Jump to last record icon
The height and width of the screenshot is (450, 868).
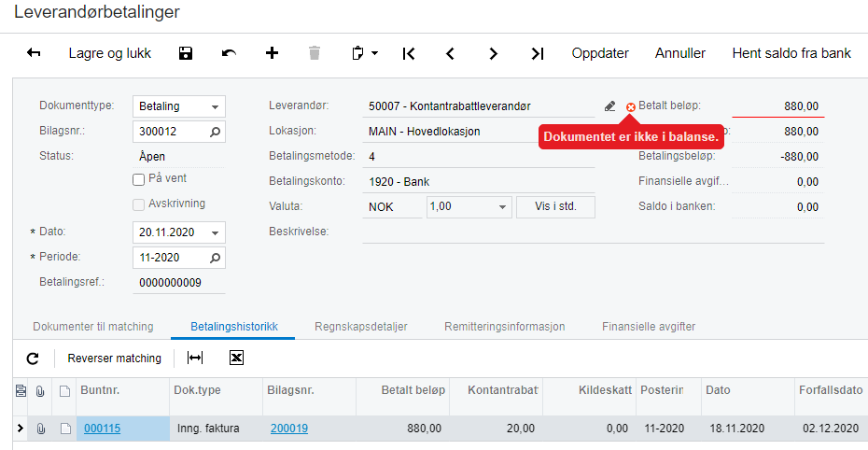pyautogui.click(x=538, y=54)
